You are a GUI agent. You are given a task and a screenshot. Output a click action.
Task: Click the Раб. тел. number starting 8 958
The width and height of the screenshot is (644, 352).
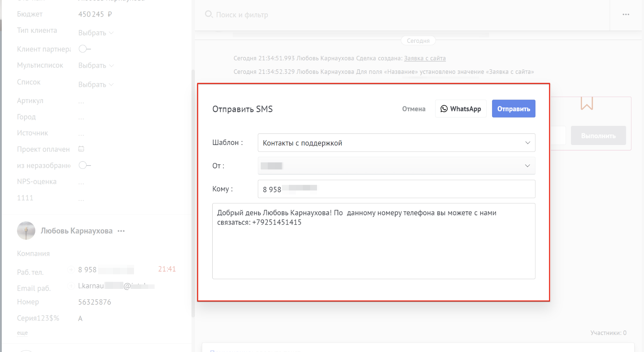[106, 270]
